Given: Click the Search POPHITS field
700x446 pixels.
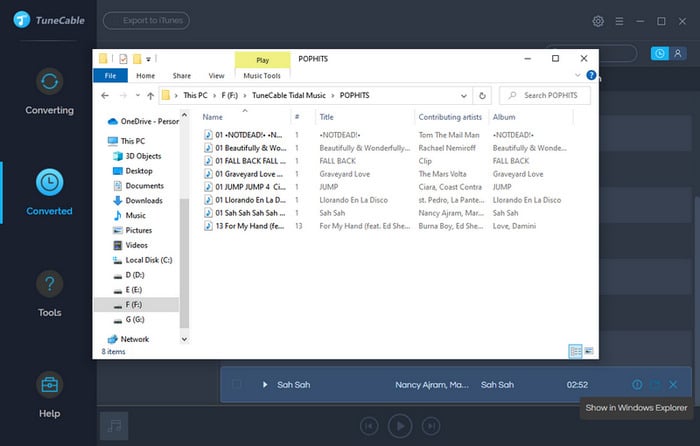Looking at the screenshot, I should point(545,96).
